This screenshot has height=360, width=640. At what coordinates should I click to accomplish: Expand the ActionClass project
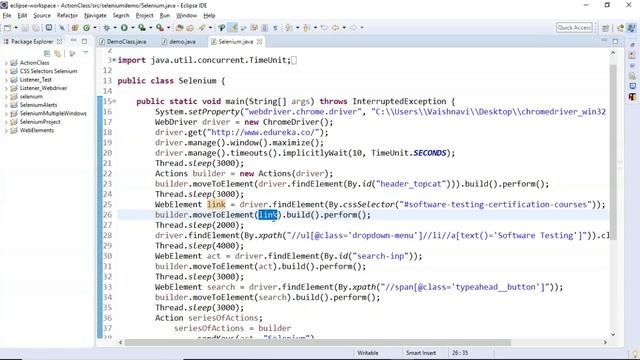click(6, 63)
